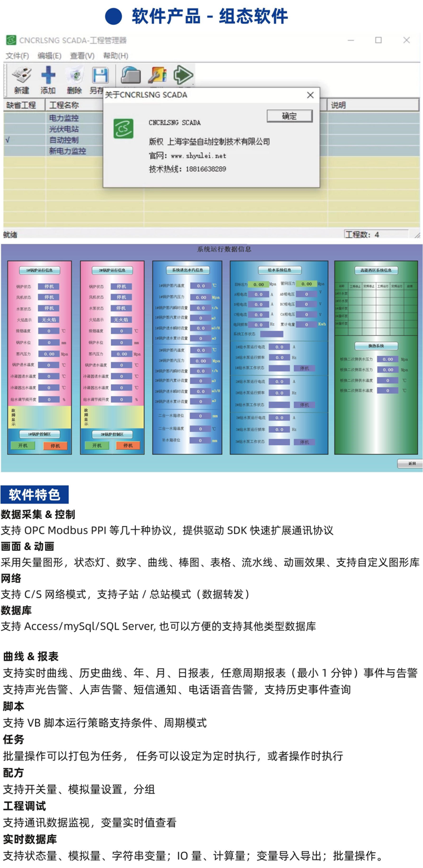Click the 返回 button at bottom right

click(x=410, y=463)
